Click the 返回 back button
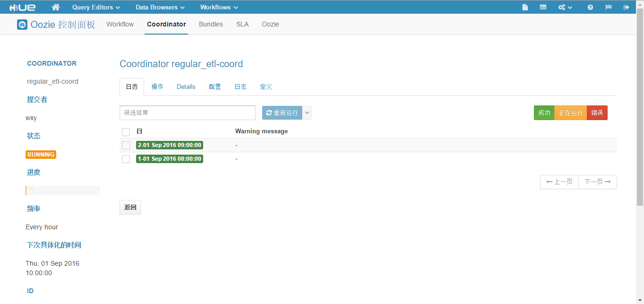This screenshot has height=304, width=644. pos(130,208)
